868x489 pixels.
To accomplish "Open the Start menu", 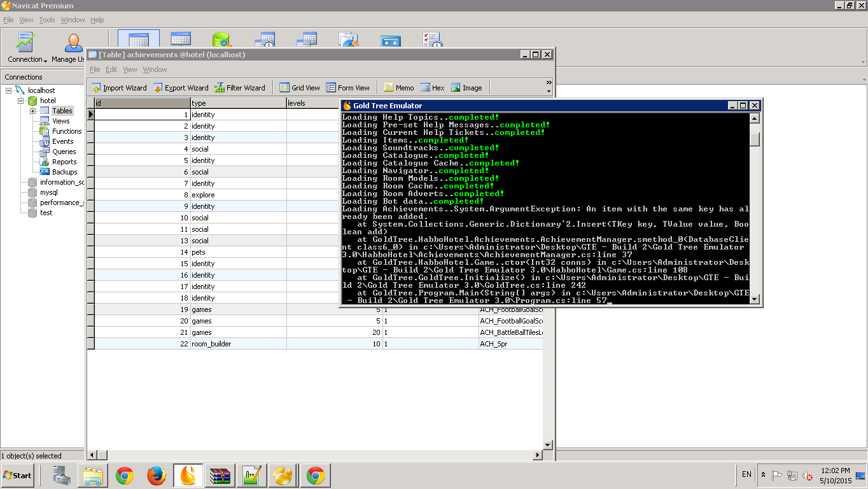I will pyautogui.click(x=17, y=475).
